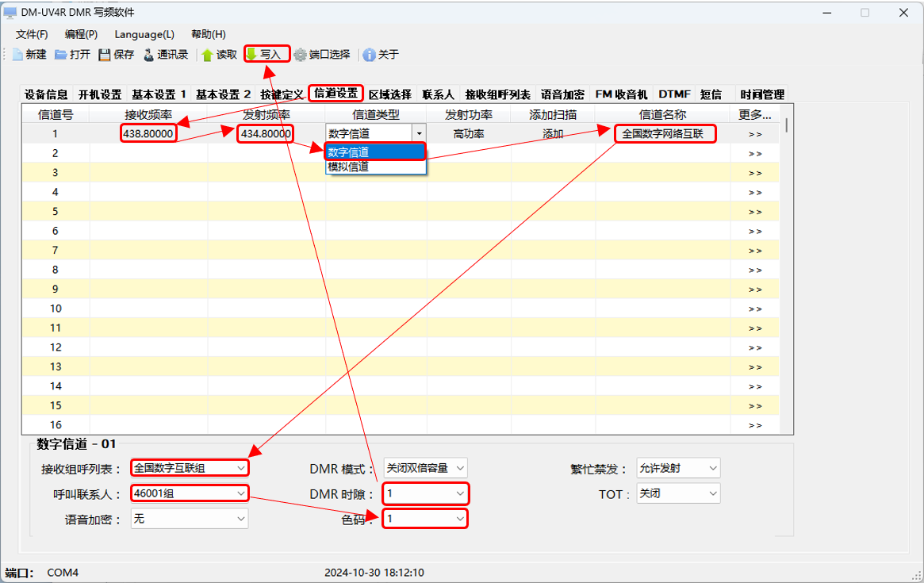
Task: Click the Write (写入) to radio icon
Action: [251, 54]
